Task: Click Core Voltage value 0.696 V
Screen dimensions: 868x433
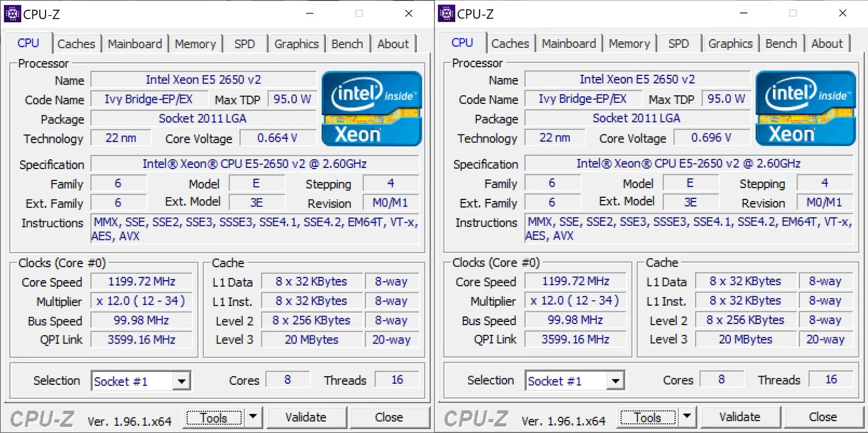Action: 712,138
